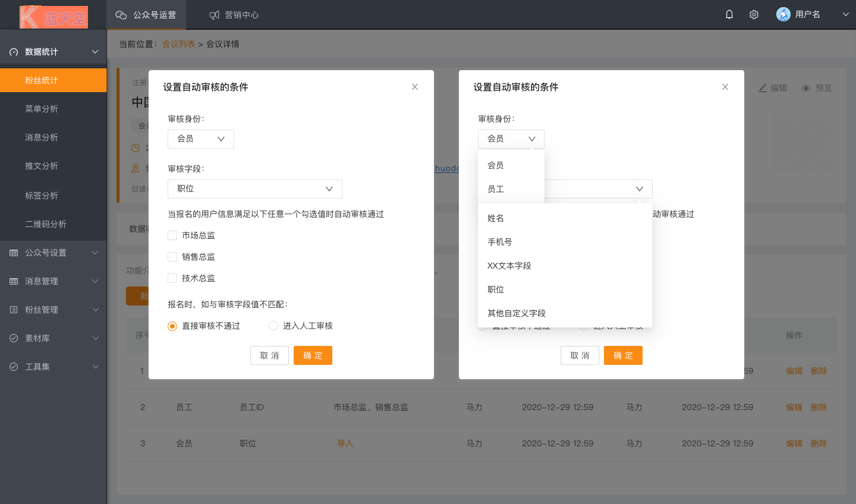Viewport: 856px width, 504px height.
Task: Open settings via the gear icon
Action: [754, 15]
